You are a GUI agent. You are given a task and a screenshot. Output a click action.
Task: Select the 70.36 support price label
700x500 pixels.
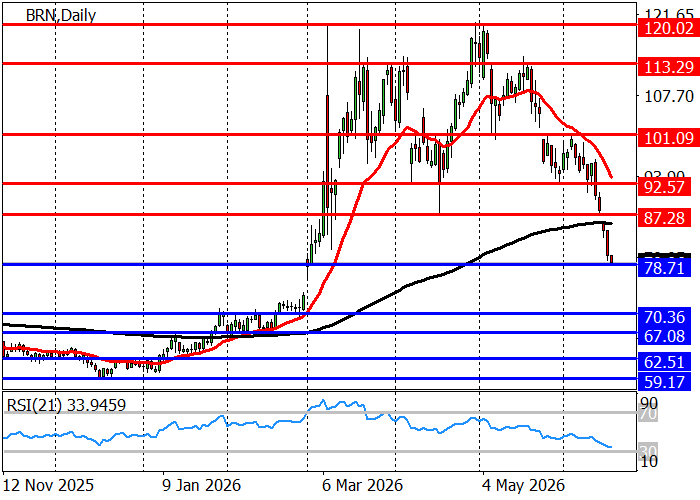click(x=664, y=317)
